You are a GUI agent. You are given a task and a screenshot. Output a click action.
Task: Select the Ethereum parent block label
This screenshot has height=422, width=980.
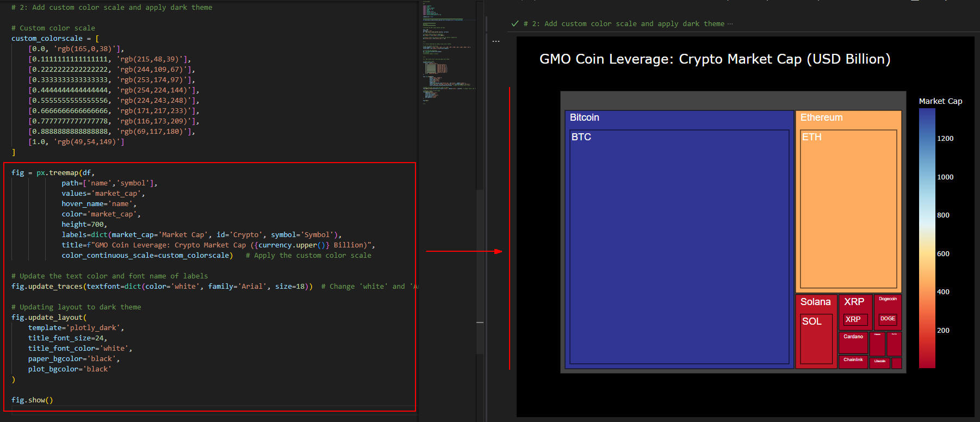tap(821, 117)
